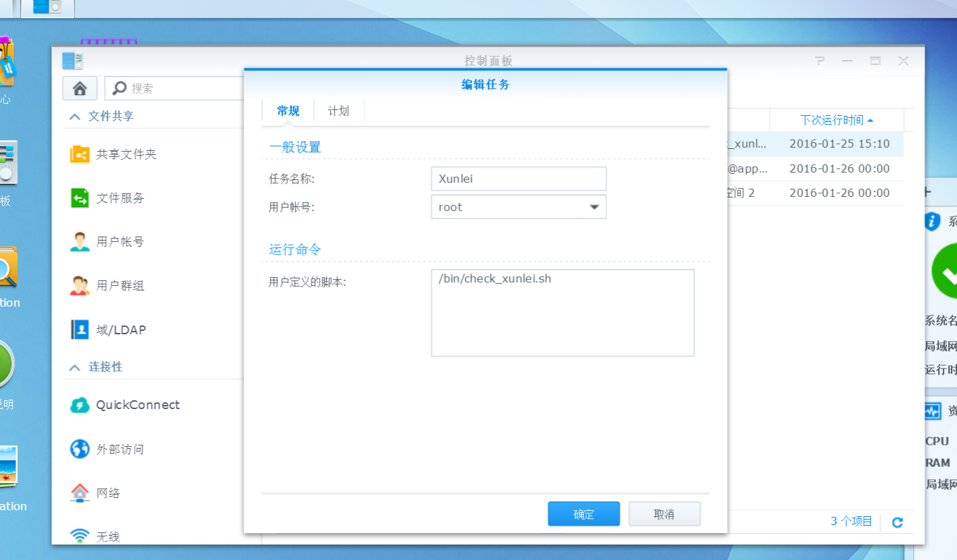Click the Control Panel taskbar icon at top
This screenshot has height=560, width=957.
pyautogui.click(x=47, y=7)
